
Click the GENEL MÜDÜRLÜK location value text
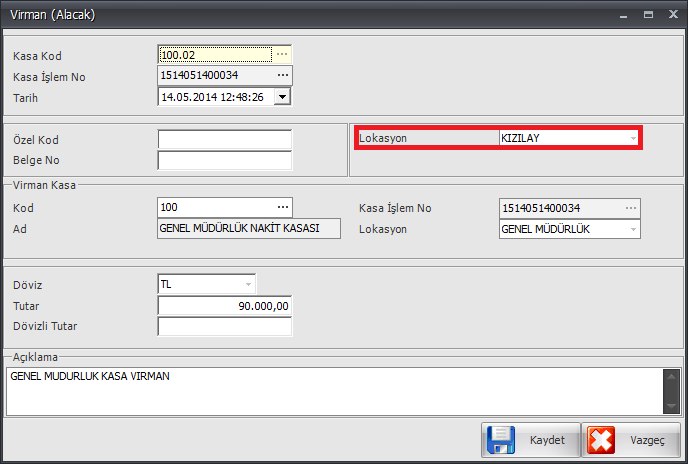pos(545,229)
